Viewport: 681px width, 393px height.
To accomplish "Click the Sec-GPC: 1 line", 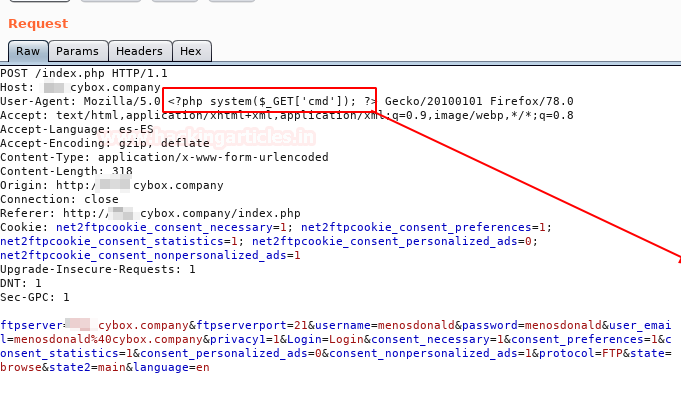I will pos(35,297).
